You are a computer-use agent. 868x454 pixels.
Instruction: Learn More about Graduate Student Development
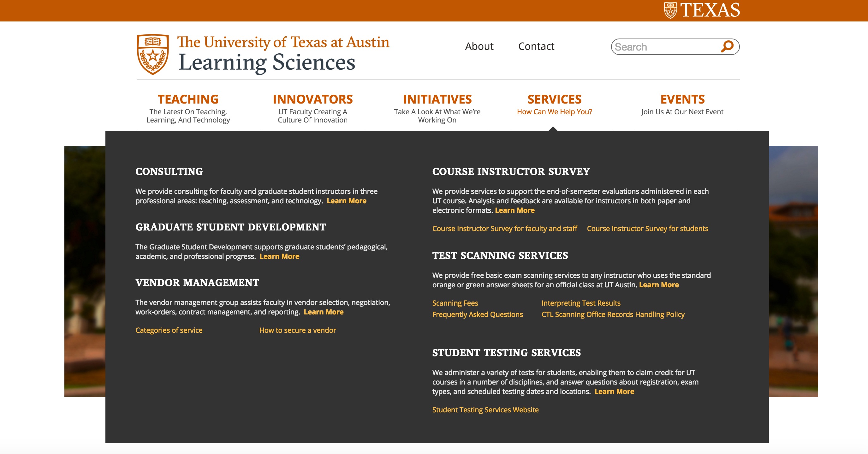(x=279, y=256)
